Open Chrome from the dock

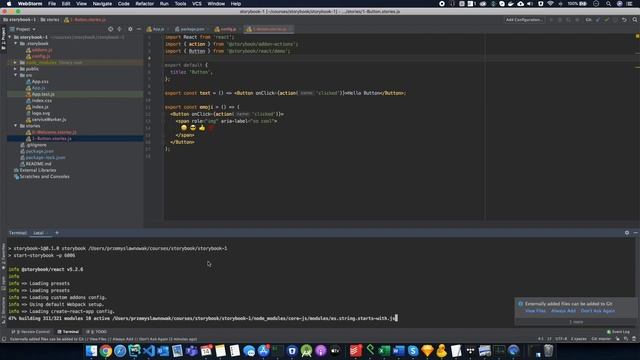coord(106,351)
